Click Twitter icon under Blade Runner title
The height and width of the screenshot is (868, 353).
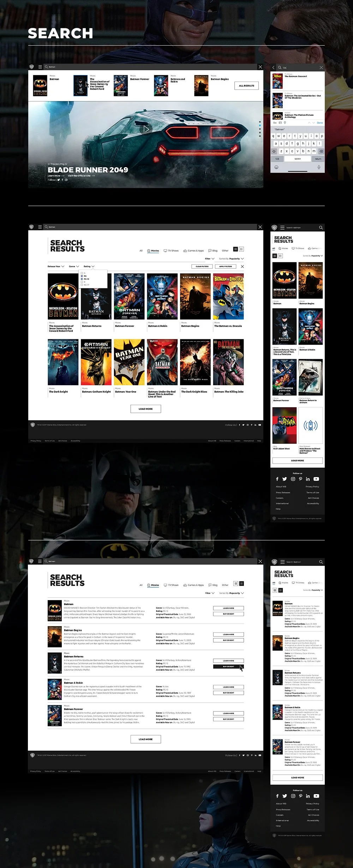(59, 180)
